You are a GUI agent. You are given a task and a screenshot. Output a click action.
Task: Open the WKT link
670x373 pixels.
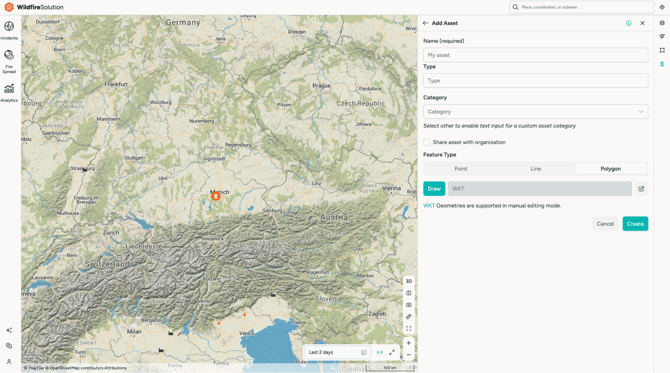pos(429,206)
